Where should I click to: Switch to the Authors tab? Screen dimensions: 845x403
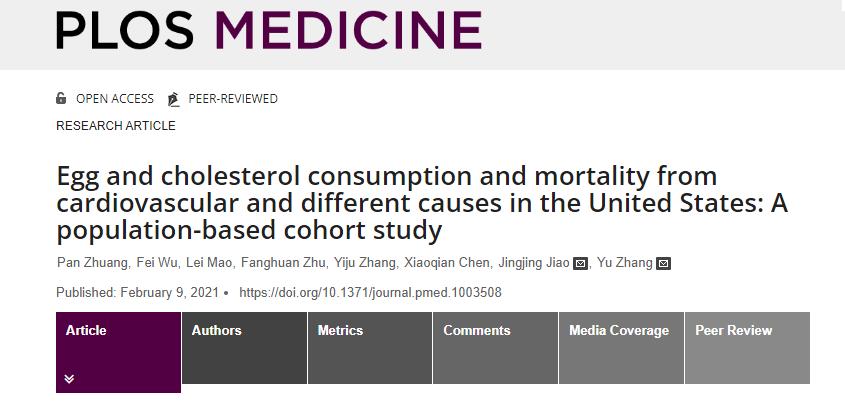click(217, 330)
